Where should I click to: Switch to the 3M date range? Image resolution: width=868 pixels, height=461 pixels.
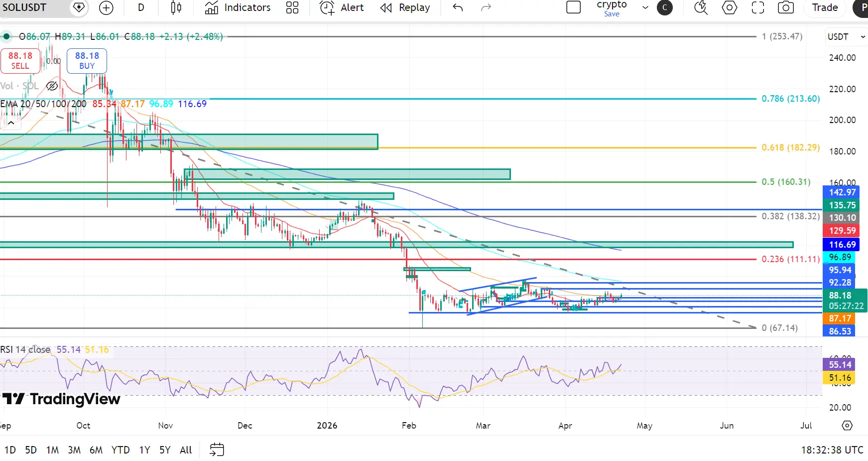point(74,450)
